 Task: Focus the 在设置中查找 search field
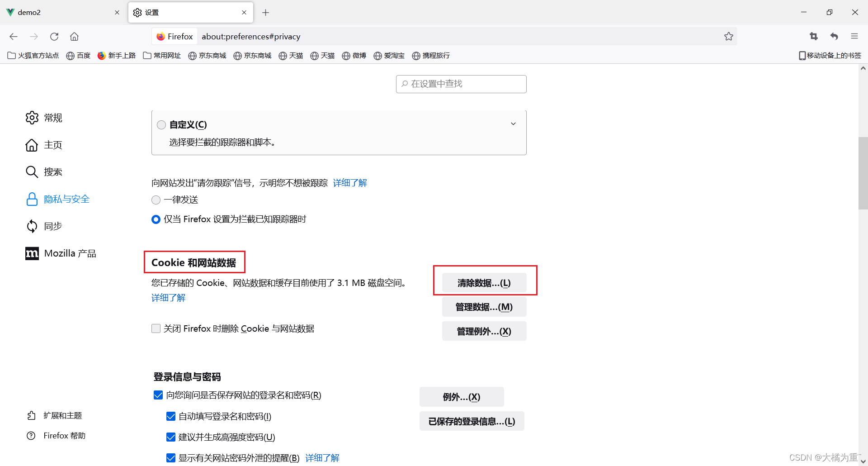point(461,84)
